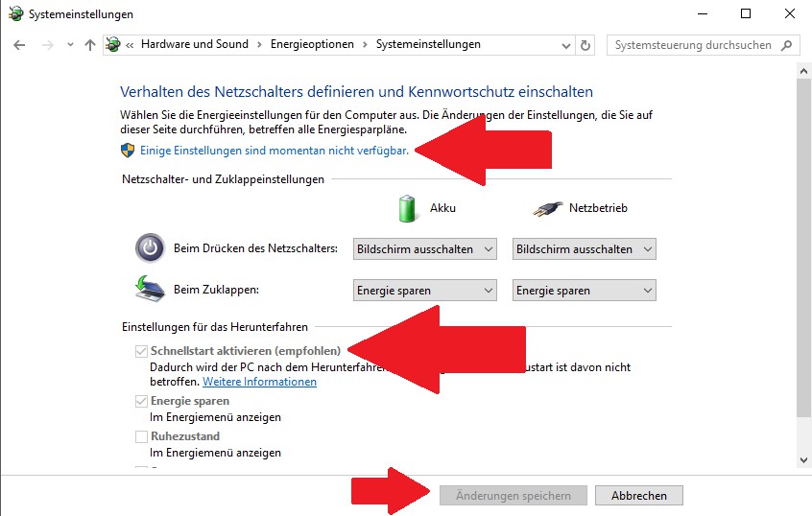Click the double-chevron breadcrumb expander
812x516 pixels.
point(130,45)
